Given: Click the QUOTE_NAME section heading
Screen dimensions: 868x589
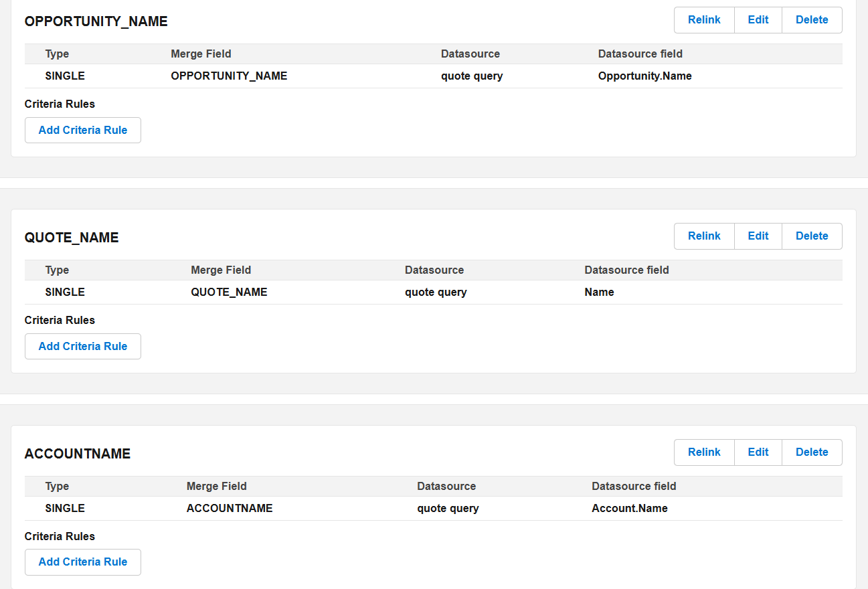Looking at the screenshot, I should click(x=72, y=238).
